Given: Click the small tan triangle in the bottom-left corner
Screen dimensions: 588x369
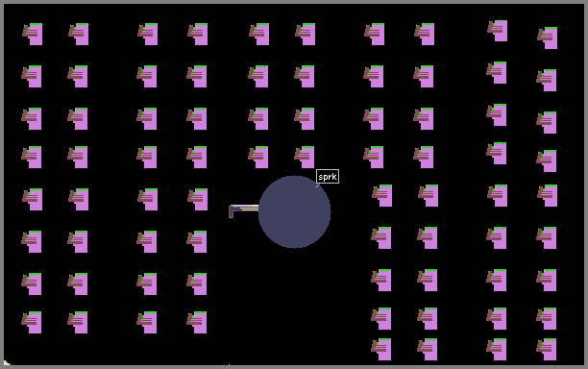Looking at the screenshot, I should click(x=7, y=362).
